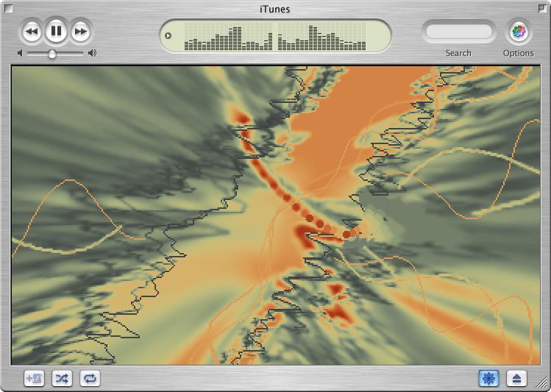The image size is (551, 392).
Task: Pause the currently playing song
Action: tap(56, 31)
